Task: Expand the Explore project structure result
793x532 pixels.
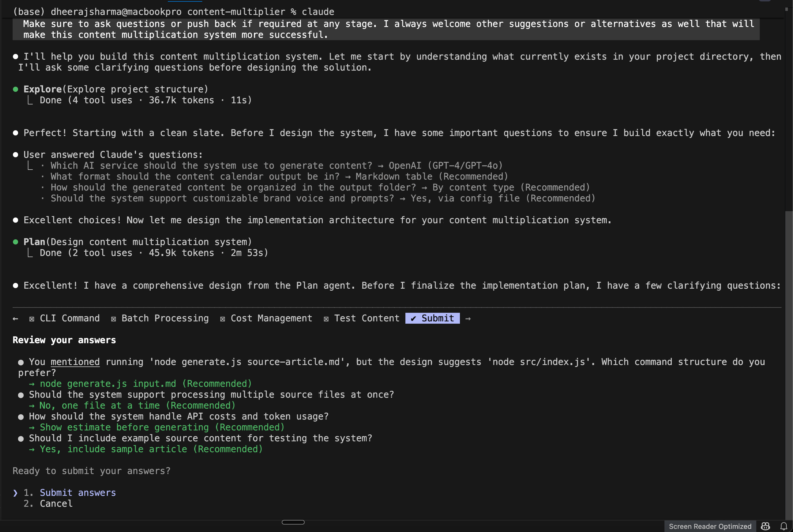Action: 146,100
